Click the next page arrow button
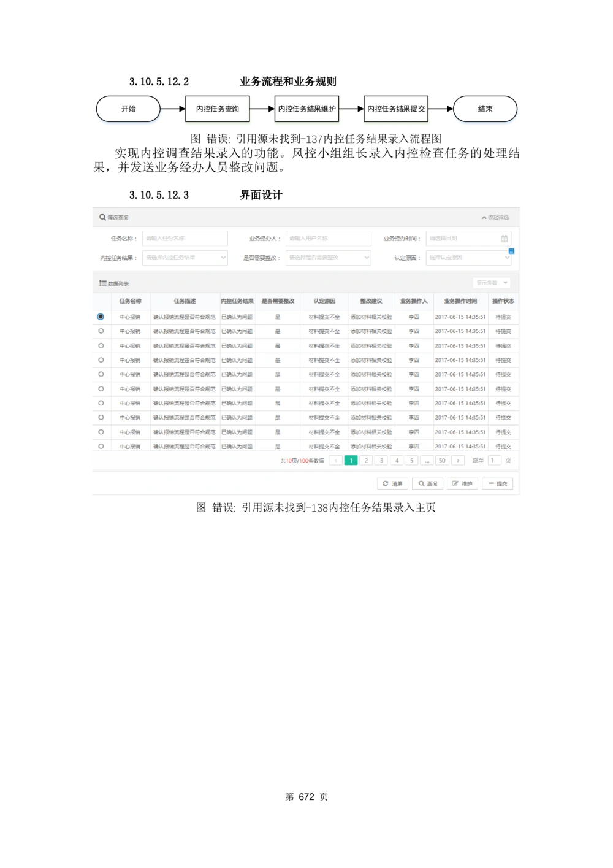Viewport: 613px width, 868px height. click(x=458, y=460)
